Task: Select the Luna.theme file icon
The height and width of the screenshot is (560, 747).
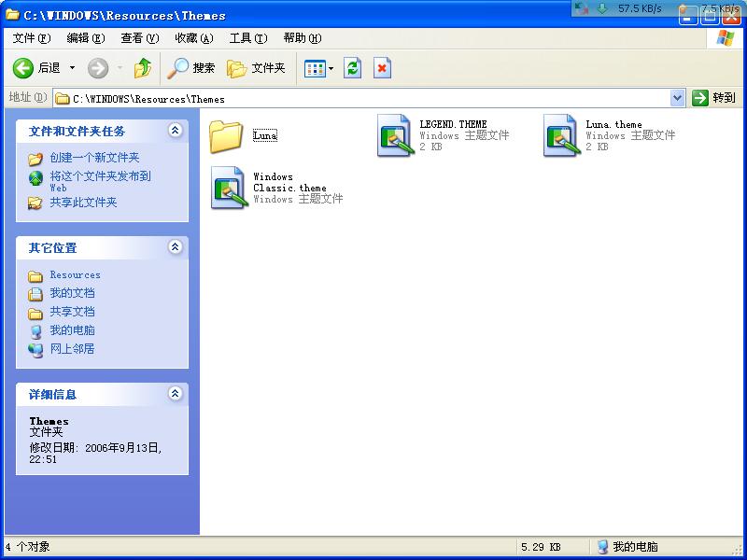Action: pyautogui.click(x=561, y=135)
